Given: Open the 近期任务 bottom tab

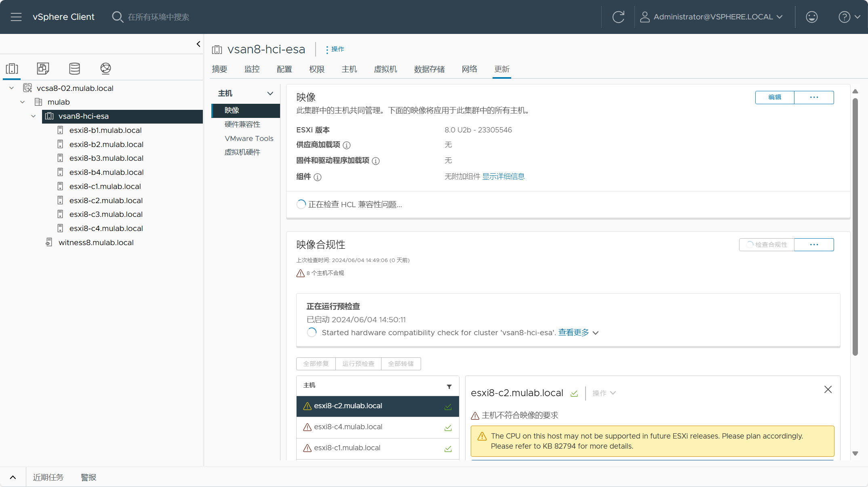Looking at the screenshot, I should click(48, 477).
